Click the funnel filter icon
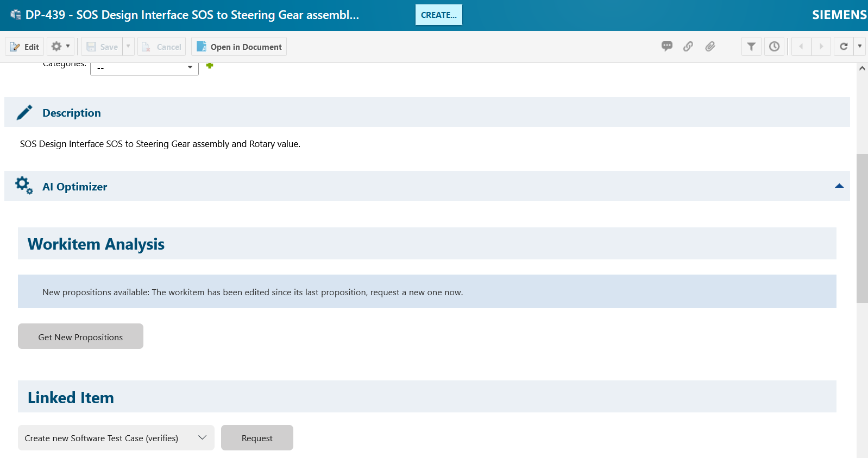This screenshot has height=458, width=868. tap(751, 47)
